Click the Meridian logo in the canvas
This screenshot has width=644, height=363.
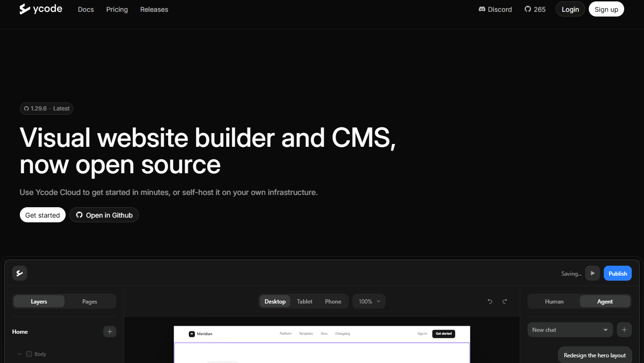tap(201, 334)
